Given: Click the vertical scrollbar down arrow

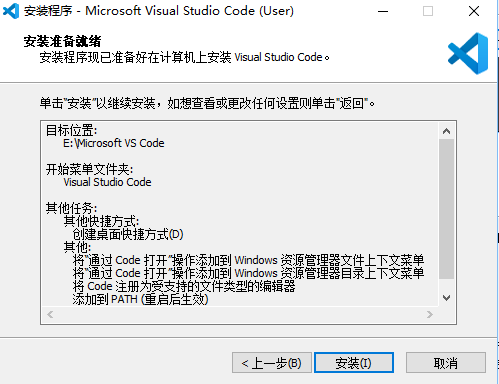Looking at the screenshot, I should (447, 298).
